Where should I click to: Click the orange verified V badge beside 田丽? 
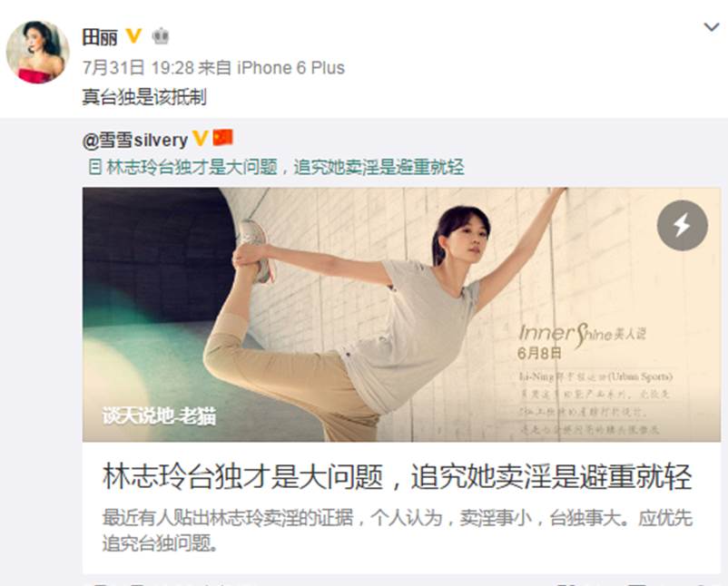point(133,35)
